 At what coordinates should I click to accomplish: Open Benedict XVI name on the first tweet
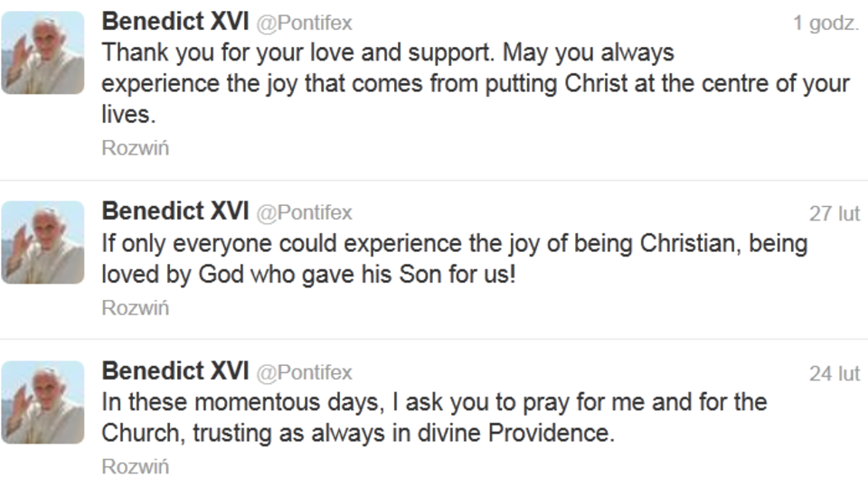(175, 22)
